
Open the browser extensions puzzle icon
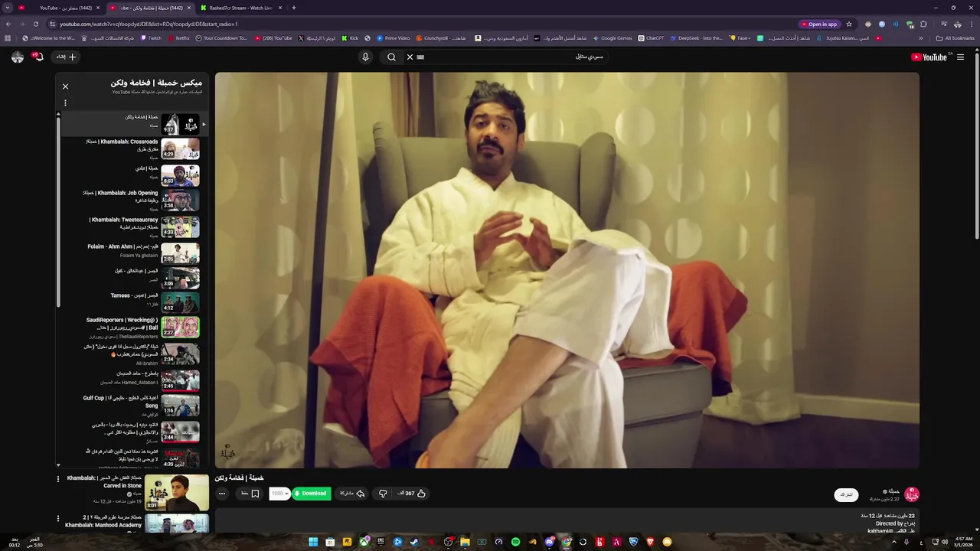click(923, 24)
